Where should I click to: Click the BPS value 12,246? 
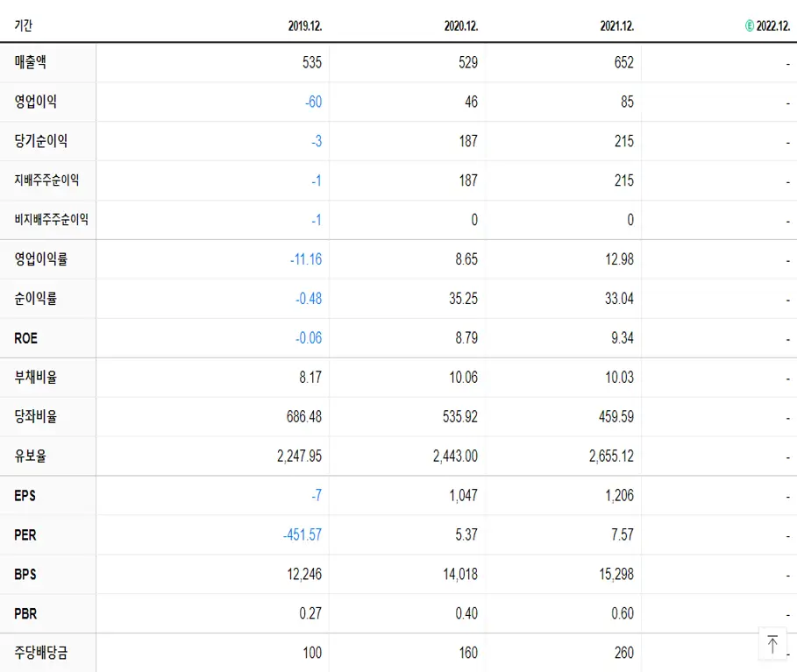[x=304, y=574]
